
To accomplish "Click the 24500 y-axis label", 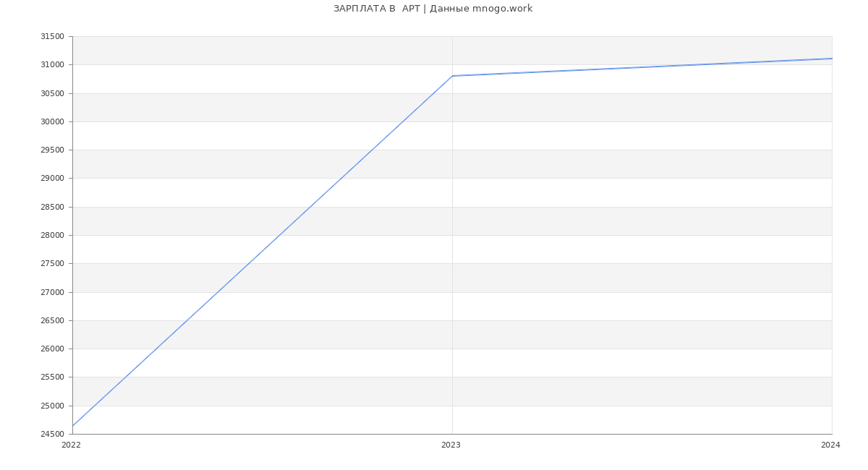I will (x=52, y=434).
